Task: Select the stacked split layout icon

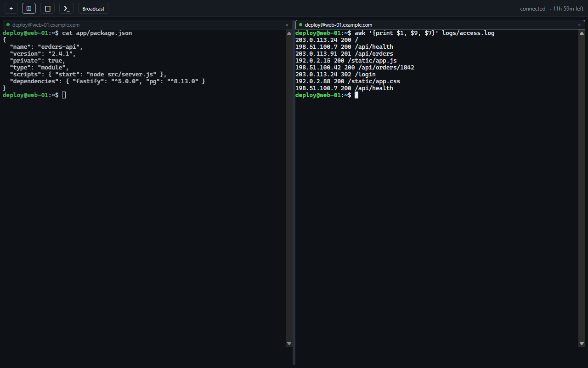Action: click(x=47, y=8)
